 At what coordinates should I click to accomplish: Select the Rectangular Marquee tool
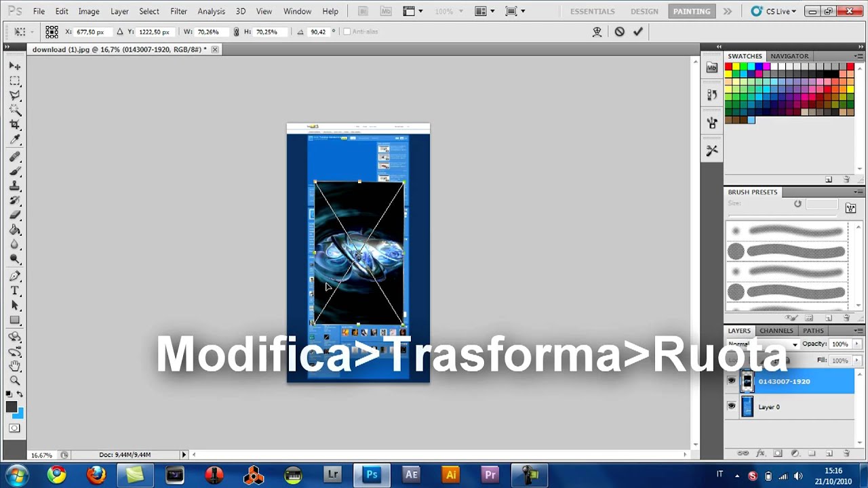[x=15, y=81]
